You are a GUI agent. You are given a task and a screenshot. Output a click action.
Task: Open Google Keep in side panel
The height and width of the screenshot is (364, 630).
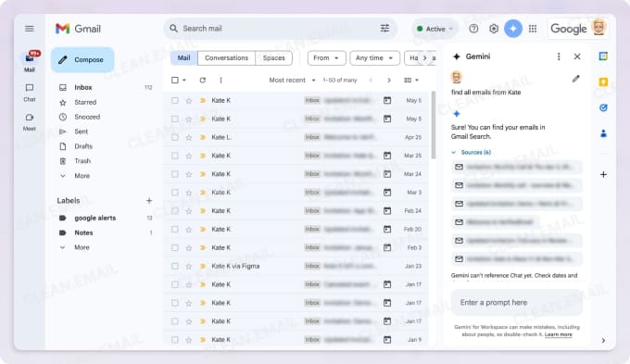[x=603, y=82]
